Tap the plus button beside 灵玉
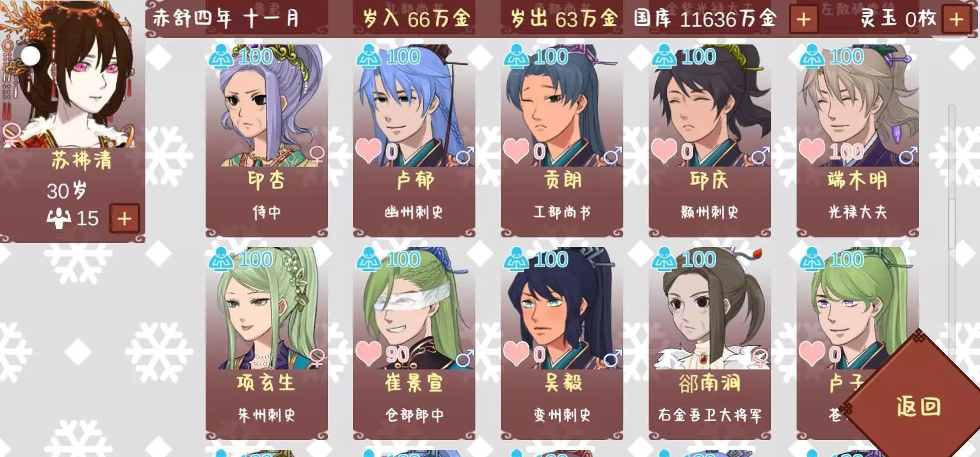980x457 pixels. pos(956,19)
